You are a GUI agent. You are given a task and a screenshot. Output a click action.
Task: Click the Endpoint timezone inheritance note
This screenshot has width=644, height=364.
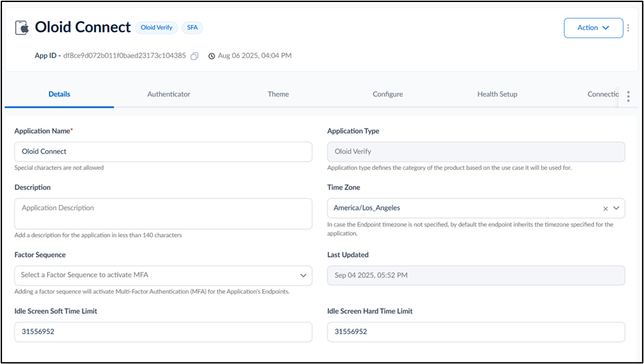coord(470,229)
